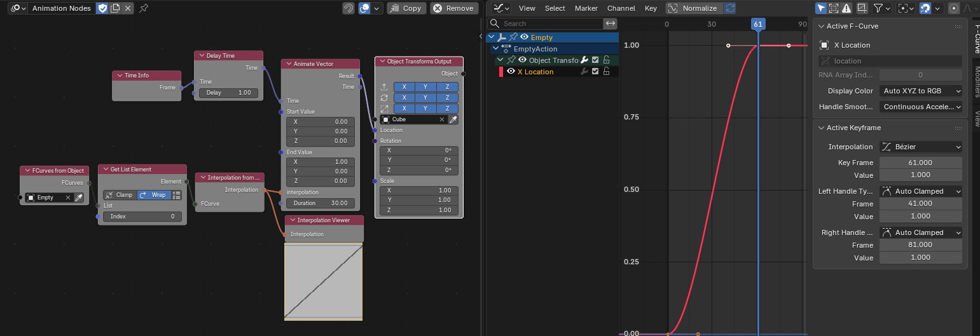Click the Delay 1.00 field
The height and width of the screenshot is (336, 980).
229,93
